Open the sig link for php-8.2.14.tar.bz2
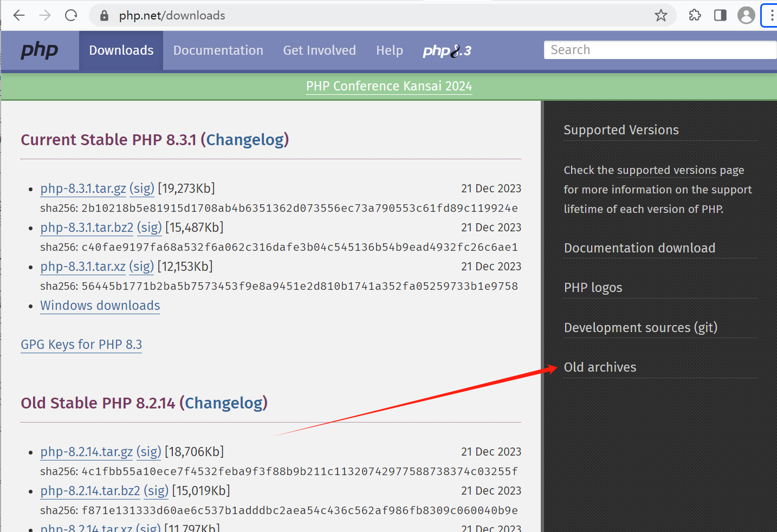 click(156, 491)
